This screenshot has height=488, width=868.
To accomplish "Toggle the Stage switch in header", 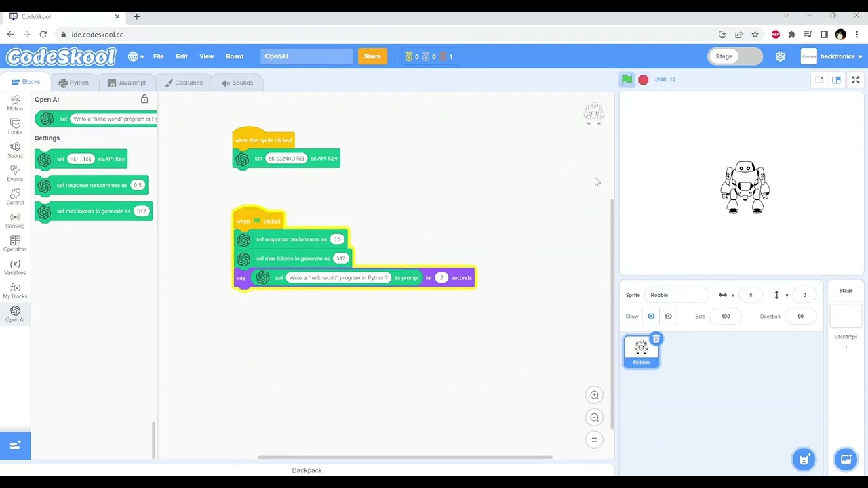I will (735, 56).
